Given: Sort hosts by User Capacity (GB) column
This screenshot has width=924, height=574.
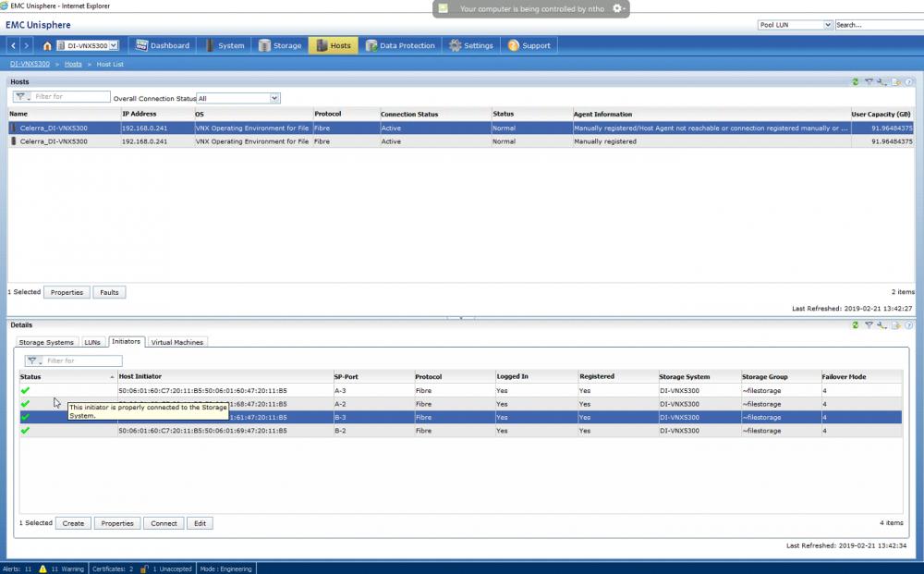Looking at the screenshot, I should point(881,114).
